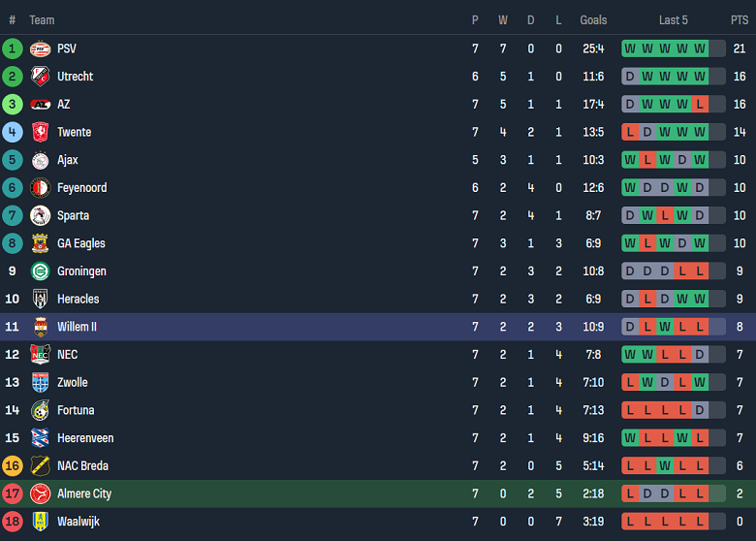The width and height of the screenshot is (756, 541).
Task: Click Sparta's red L form badge
Action: 665,215
